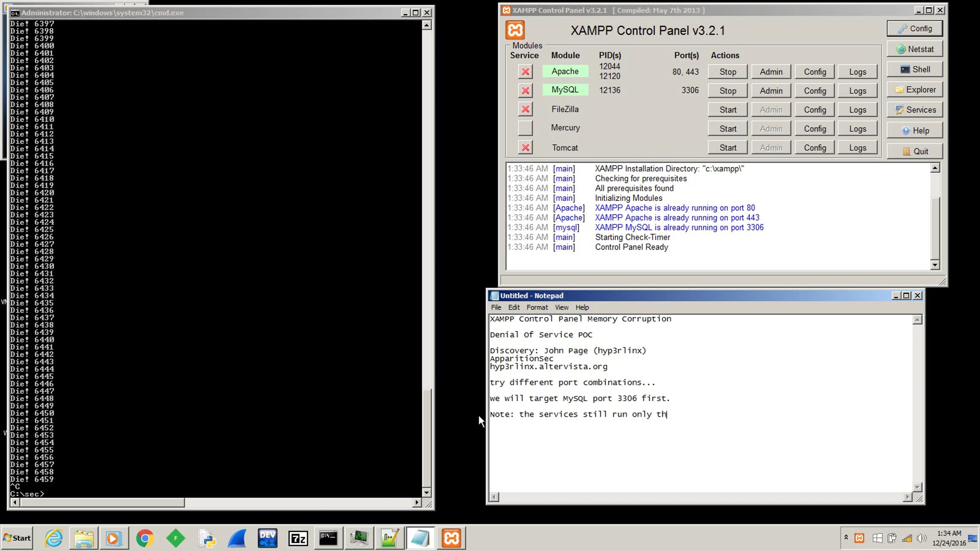The height and width of the screenshot is (551, 980).
Task: Open Internet Explorer from the taskbar
Action: [53, 538]
